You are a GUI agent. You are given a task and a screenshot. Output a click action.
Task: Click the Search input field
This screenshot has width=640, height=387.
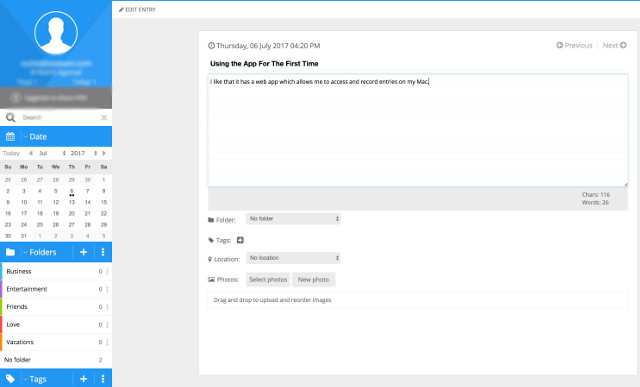click(x=59, y=118)
